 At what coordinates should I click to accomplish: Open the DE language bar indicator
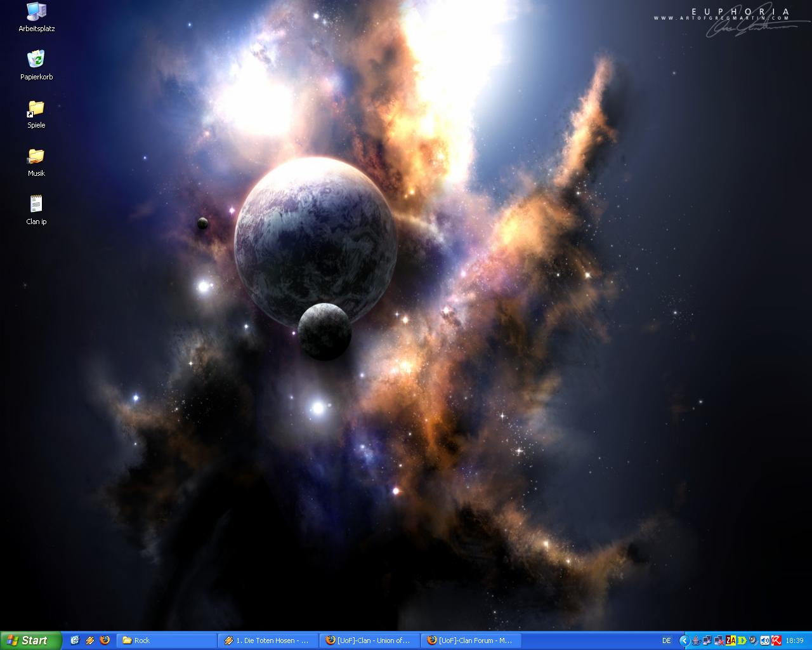tap(667, 640)
